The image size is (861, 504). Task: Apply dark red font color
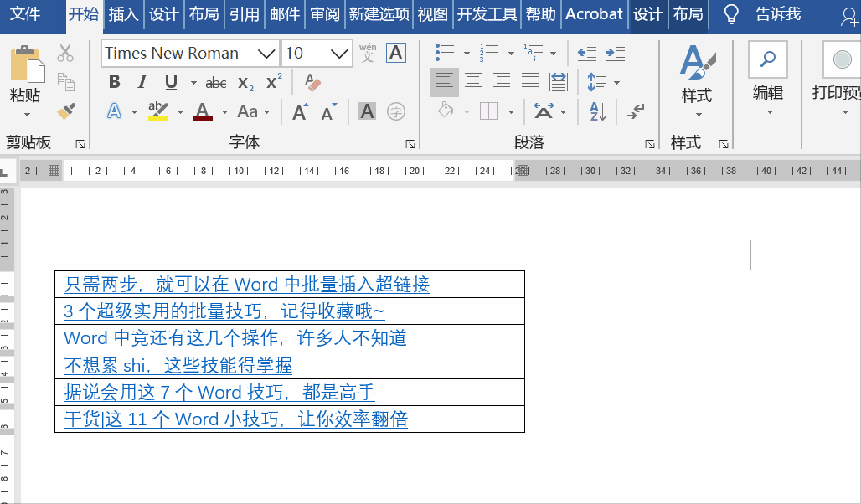click(203, 111)
